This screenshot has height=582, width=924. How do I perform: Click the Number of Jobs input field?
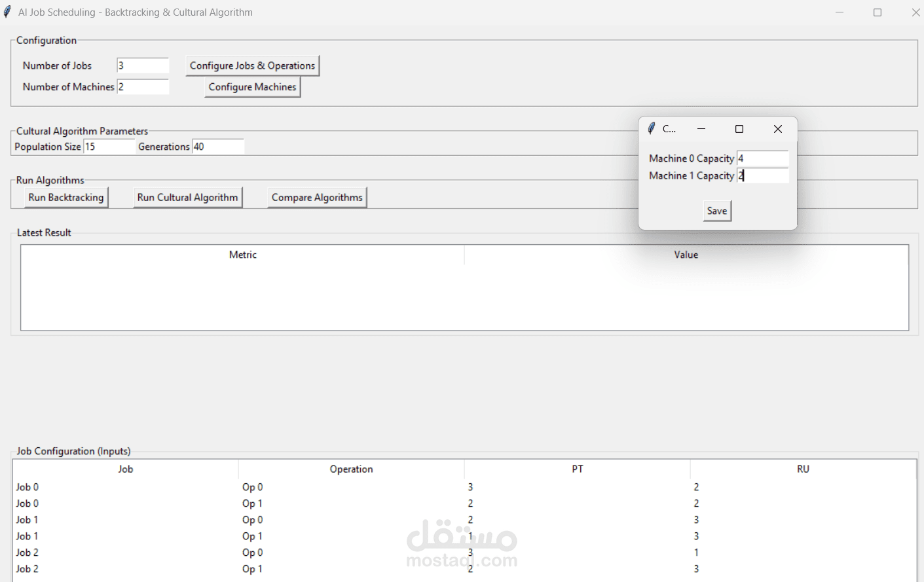(x=142, y=65)
